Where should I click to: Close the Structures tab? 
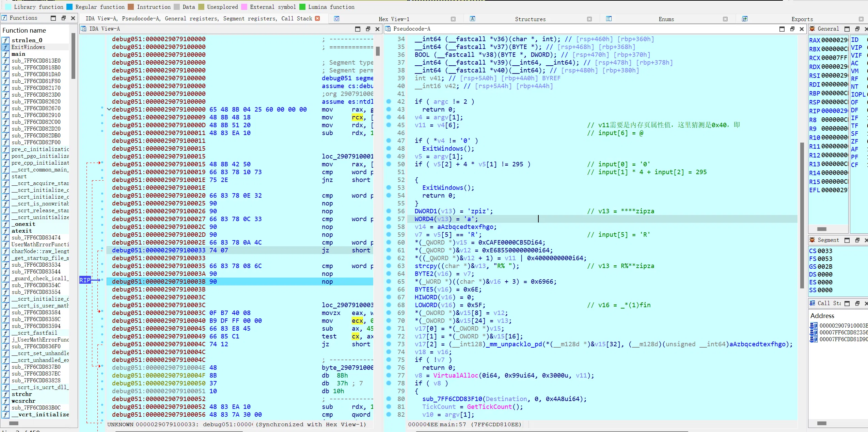coord(589,19)
